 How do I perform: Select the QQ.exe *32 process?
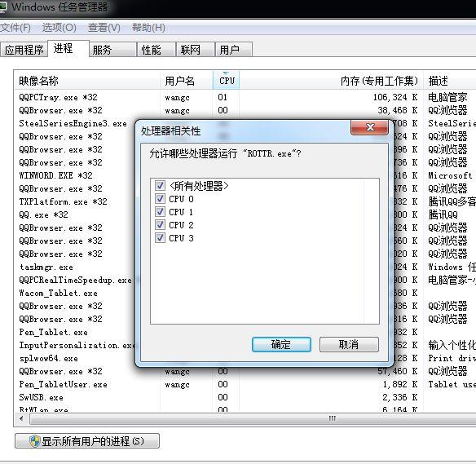[44, 214]
